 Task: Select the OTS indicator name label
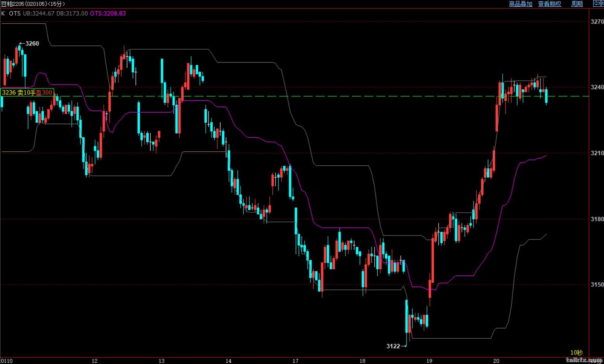coord(14,13)
